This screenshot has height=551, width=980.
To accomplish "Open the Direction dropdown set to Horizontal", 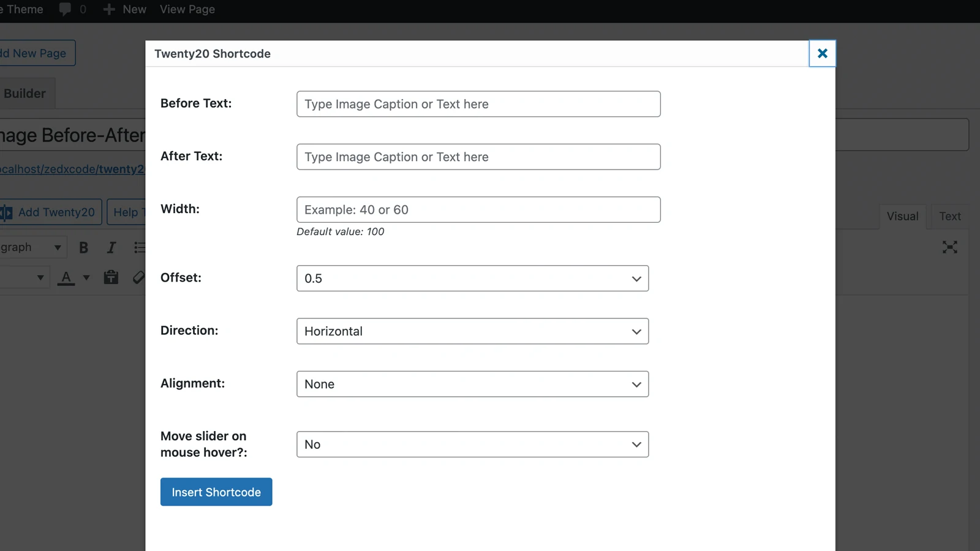I will click(x=472, y=331).
